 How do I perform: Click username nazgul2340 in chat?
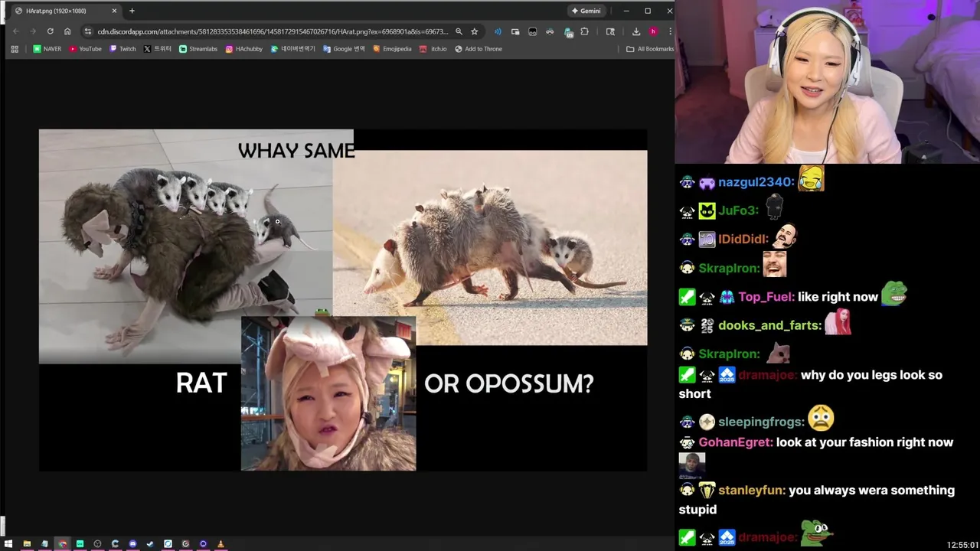(x=755, y=182)
